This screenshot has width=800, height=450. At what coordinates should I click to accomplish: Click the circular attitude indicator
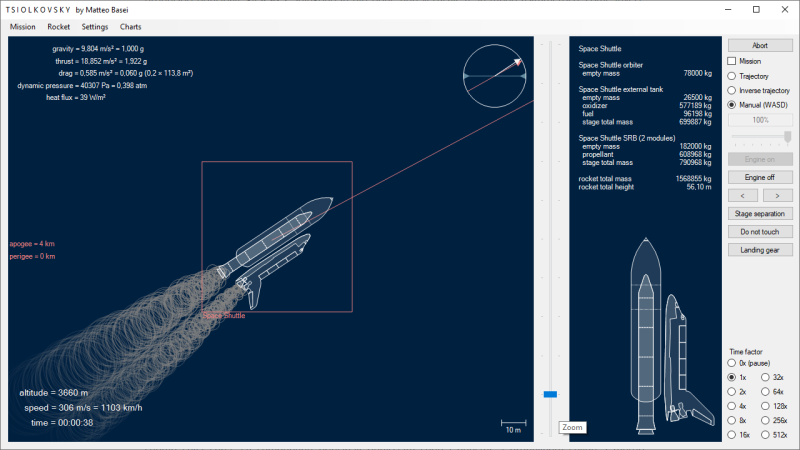[x=494, y=76]
